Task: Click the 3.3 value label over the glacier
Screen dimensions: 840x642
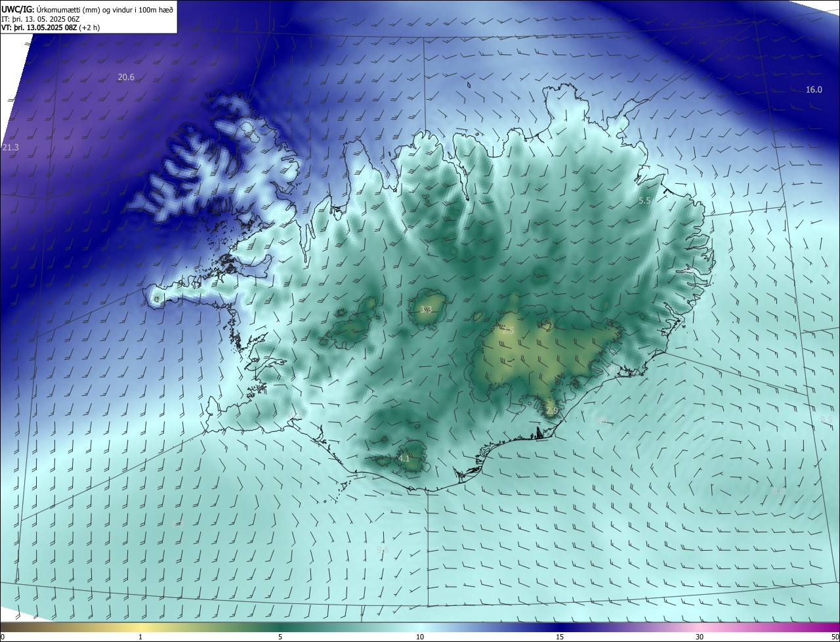Action: coord(426,310)
